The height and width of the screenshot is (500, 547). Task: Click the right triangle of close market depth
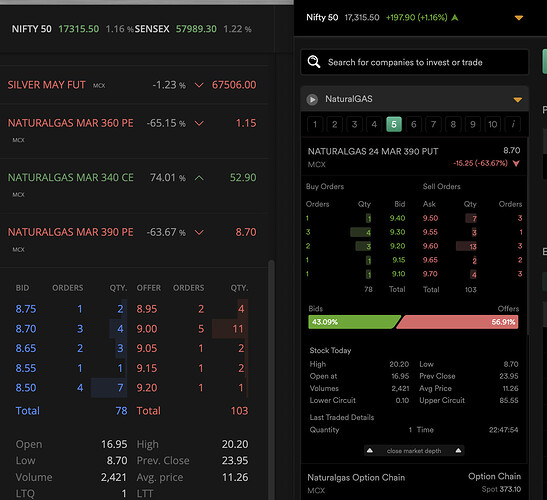click(458, 450)
